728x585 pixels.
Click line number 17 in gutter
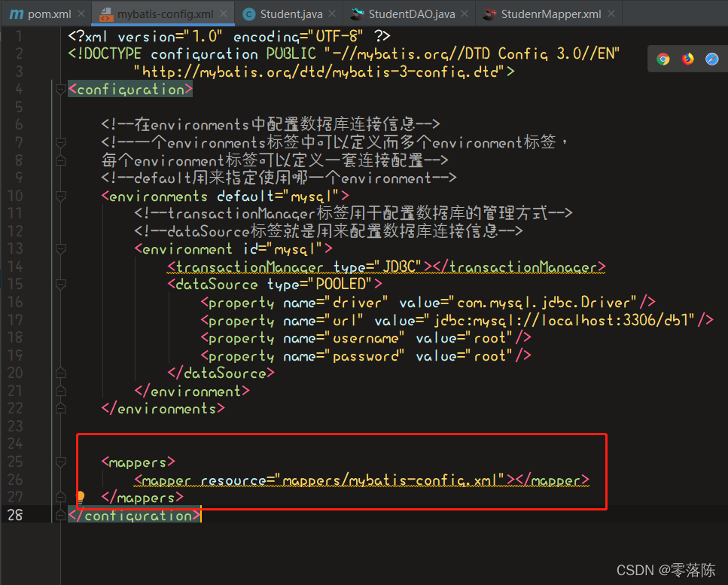(x=15, y=320)
